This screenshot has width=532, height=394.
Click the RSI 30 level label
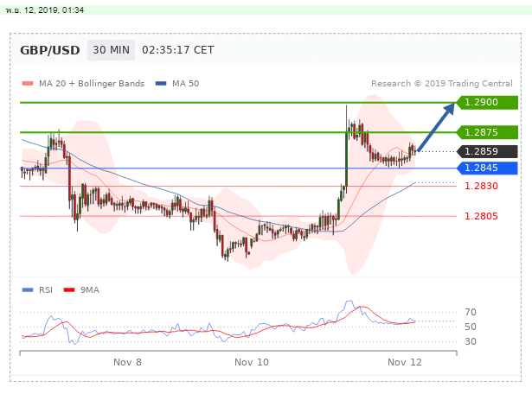coord(471,341)
